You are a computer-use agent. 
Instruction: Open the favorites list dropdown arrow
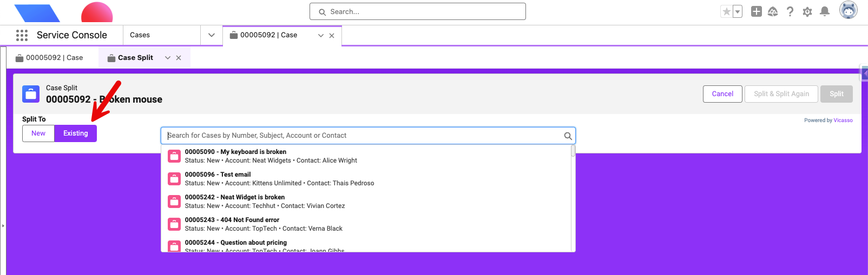(737, 11)
